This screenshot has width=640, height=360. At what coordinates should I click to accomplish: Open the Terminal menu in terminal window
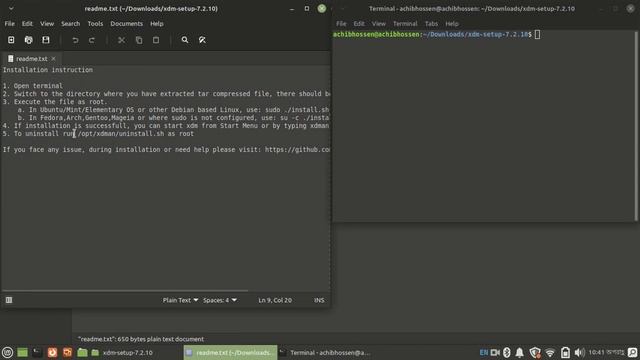pyautogui.click(x=405, y=24)
